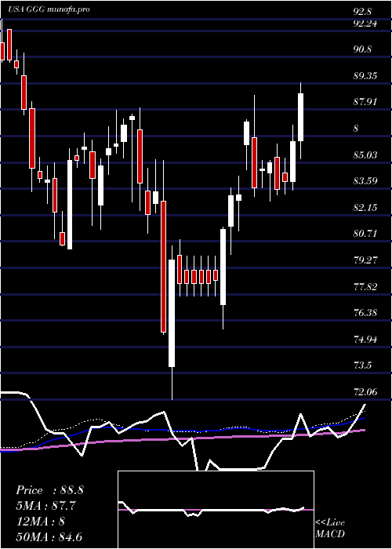The width and height of the screenshot is (392, 549).
Task: Click the 90.8 price axis label
Action: point(362,49)
